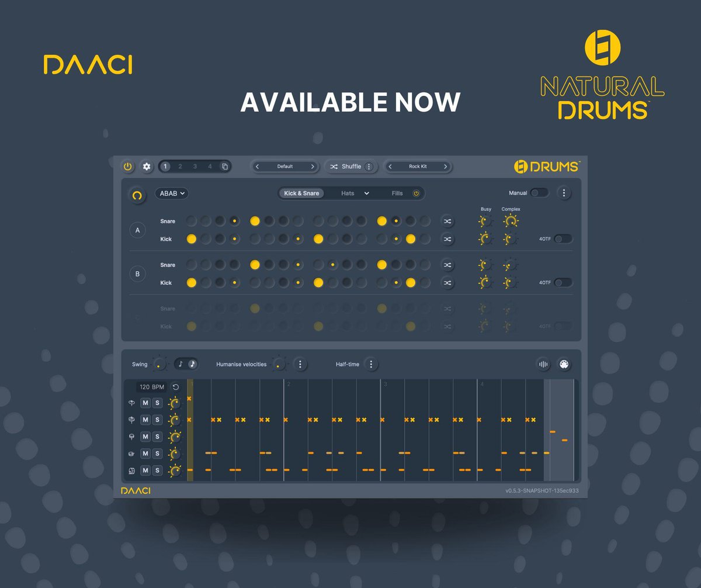701x588 pixels.
Task: Click the audio waveform export icon
Action: [543, 365]
